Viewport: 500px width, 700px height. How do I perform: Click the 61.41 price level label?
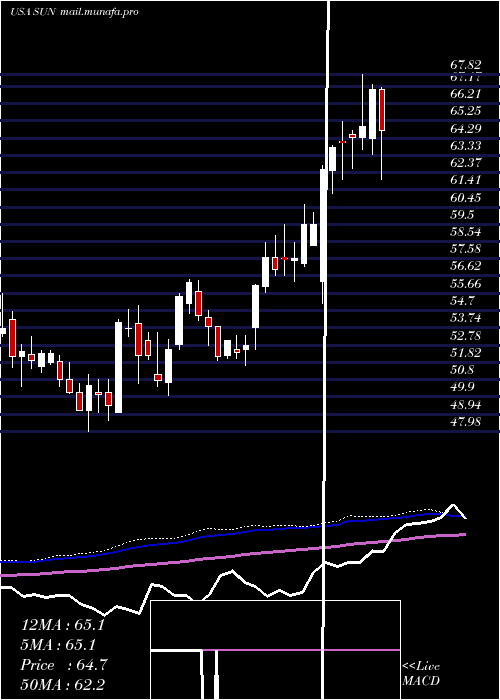click(465, 180)
